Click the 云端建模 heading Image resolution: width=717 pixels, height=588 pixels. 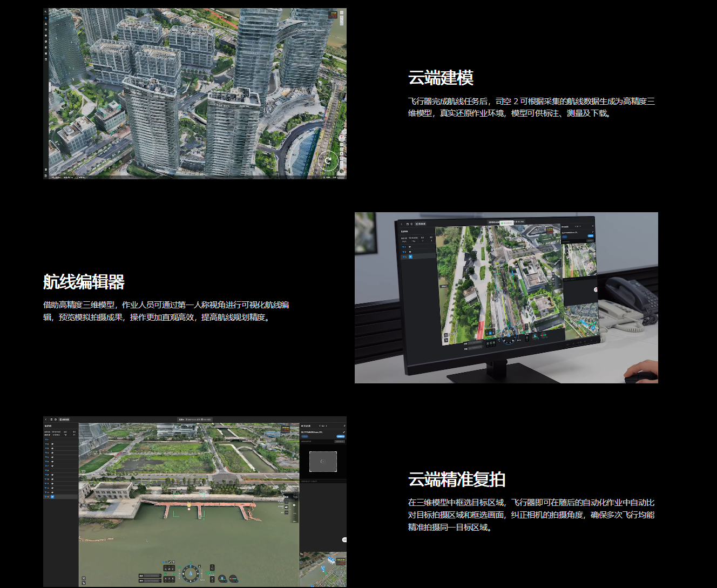click(x=441, y=78)
